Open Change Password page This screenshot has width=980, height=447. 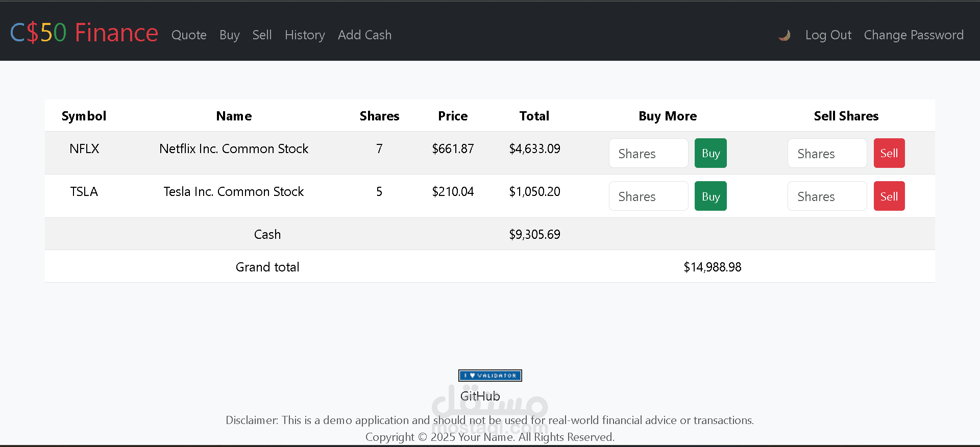point(914,35)
